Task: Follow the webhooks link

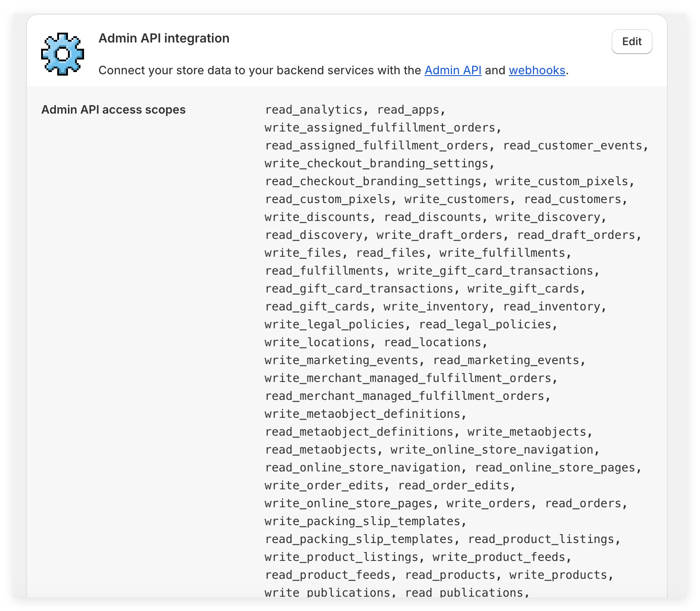Action: 537,70
